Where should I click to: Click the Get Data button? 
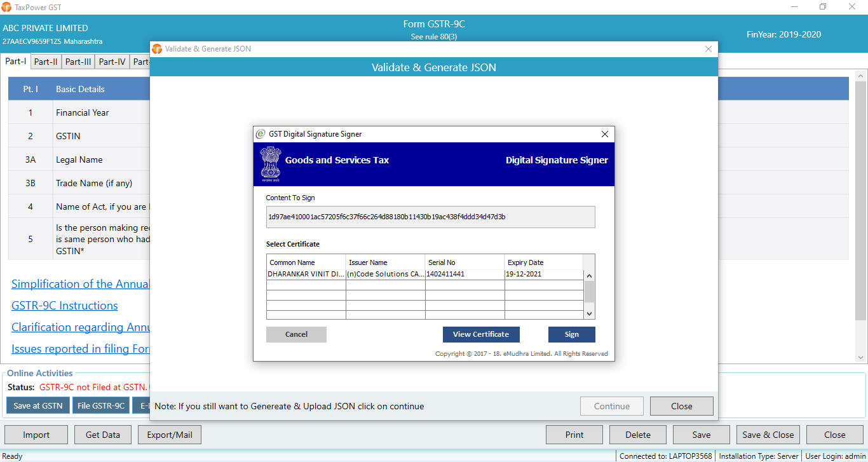click(103, 435)
